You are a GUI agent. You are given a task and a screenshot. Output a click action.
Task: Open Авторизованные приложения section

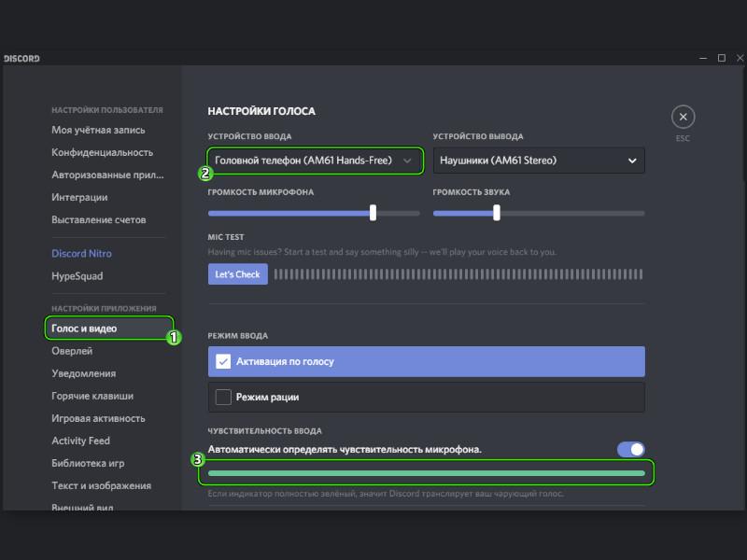[x=107, y=175]
